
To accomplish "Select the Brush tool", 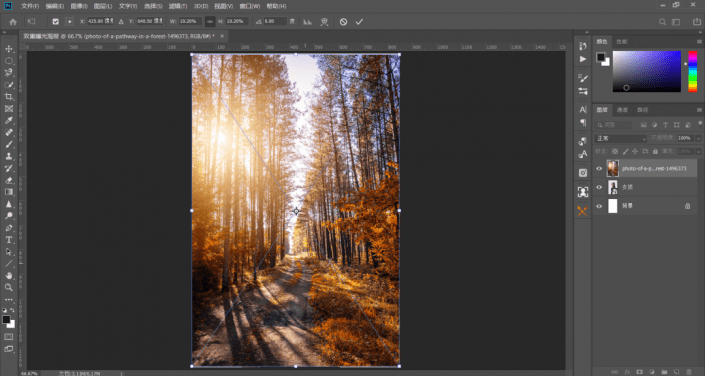I will click(x=9, y=144).
